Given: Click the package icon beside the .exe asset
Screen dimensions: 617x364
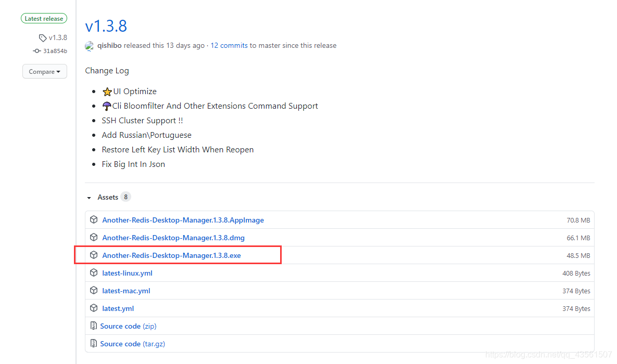Looking at the screenshot, I should click(94, 255).
